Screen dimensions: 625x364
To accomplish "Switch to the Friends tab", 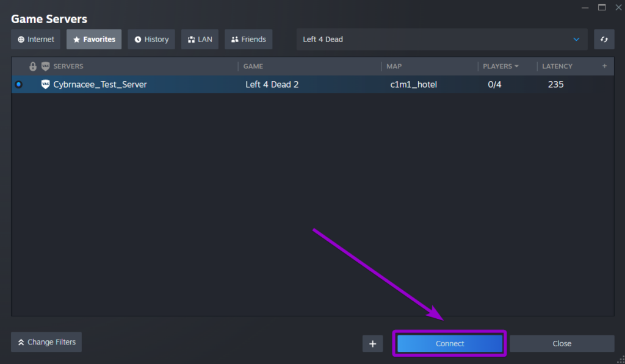I will pyautogui.click(x=248, y=39).
